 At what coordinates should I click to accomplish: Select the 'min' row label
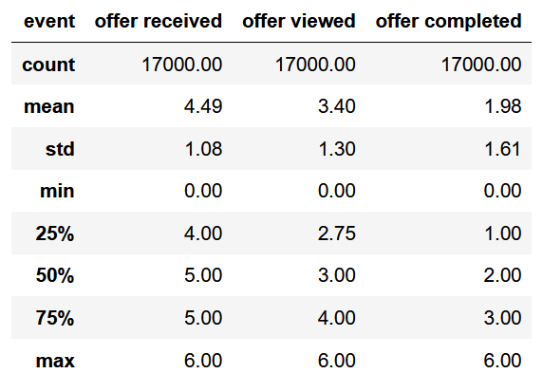pos(57,191)
